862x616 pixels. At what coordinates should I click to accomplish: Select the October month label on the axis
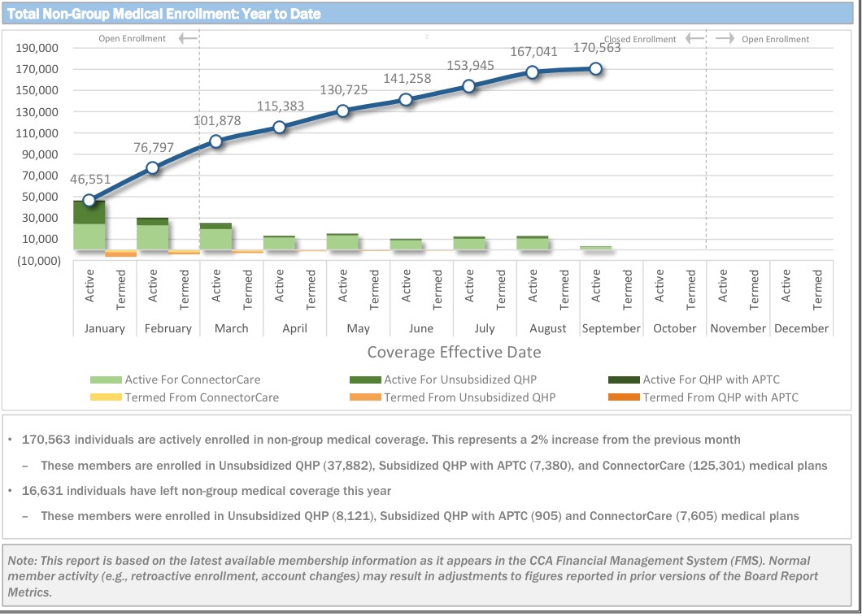pos(675,328)
